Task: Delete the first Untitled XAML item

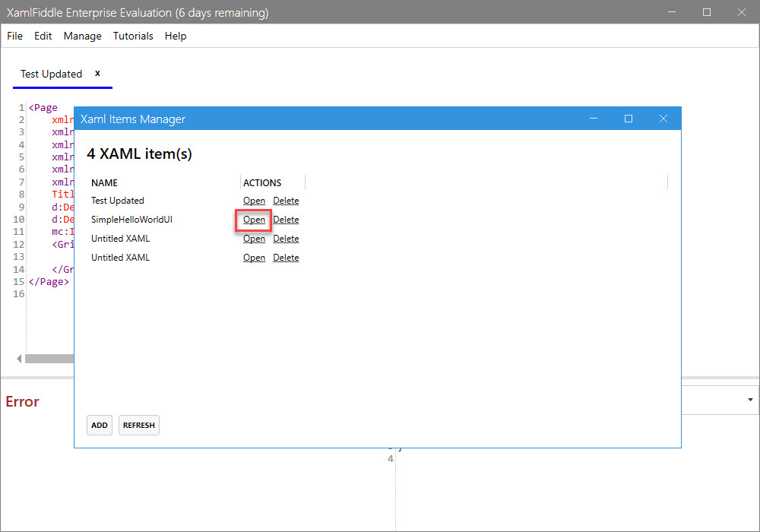Action: [286, 239]
